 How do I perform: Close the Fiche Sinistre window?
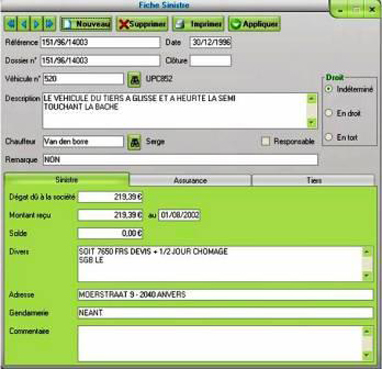click(x=372, y=9)
